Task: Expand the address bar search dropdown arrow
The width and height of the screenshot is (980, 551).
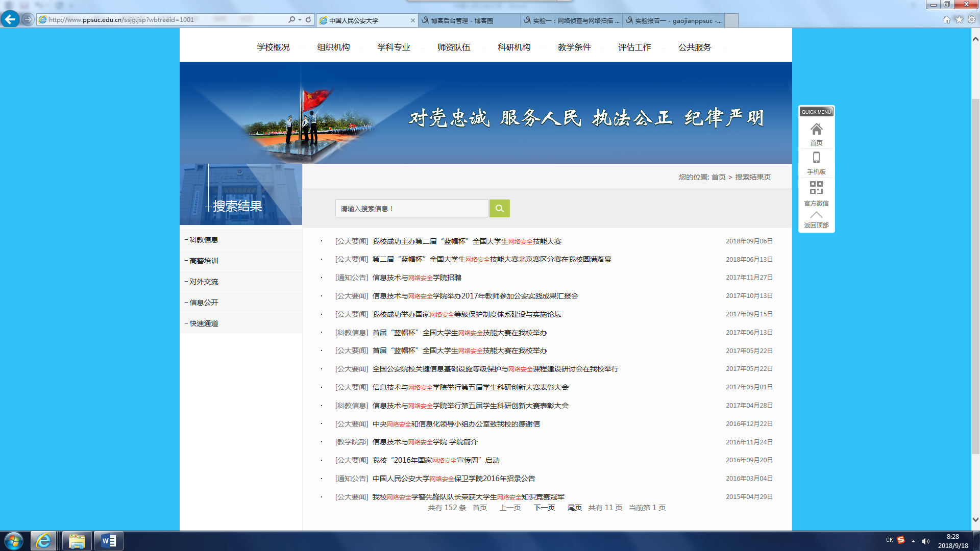Action: (x=300, y=19)
